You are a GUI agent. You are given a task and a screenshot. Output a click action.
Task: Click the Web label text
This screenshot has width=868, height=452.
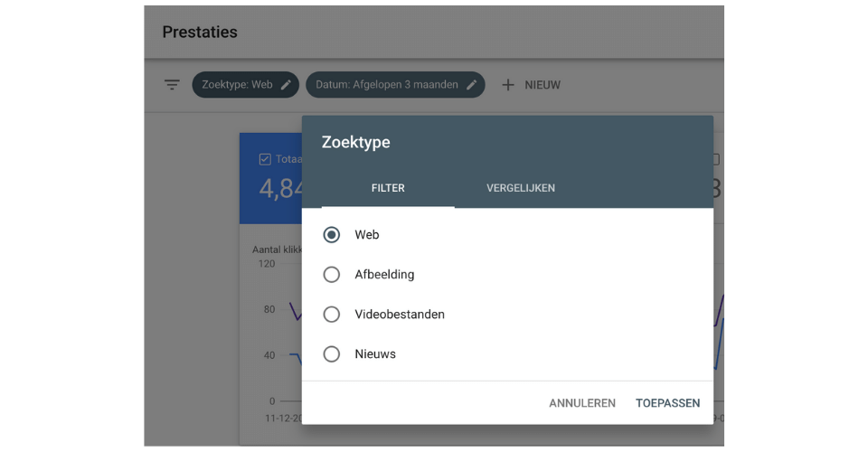[x=367, y=234]
